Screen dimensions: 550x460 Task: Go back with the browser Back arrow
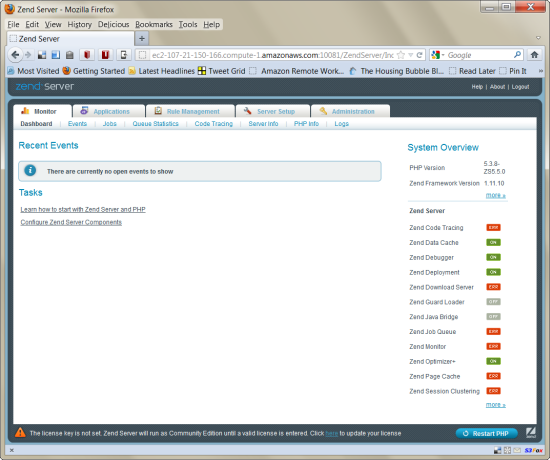[x=15, y=55]
